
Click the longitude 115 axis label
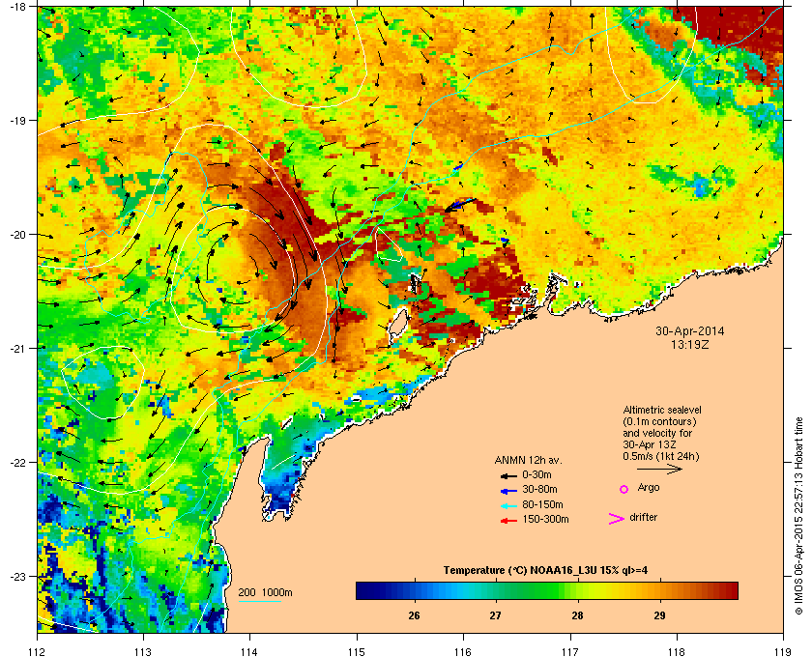coord(357,652)
